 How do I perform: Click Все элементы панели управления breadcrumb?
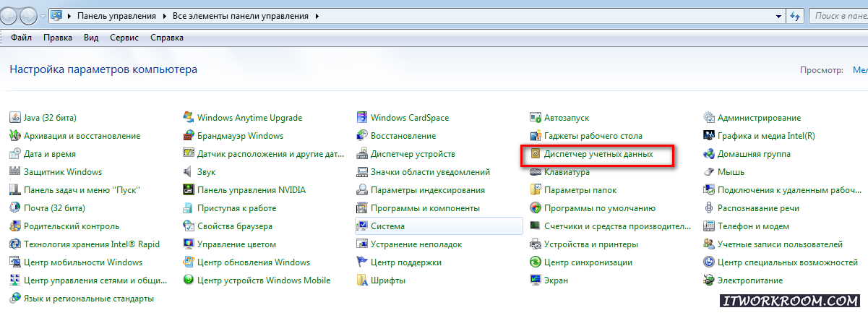(241, 15)
